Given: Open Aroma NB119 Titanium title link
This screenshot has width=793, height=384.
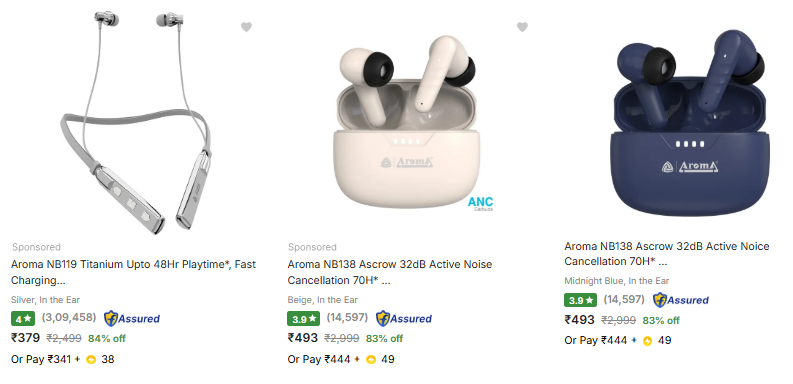Looking at the screenshot, I should pos(134,272).
